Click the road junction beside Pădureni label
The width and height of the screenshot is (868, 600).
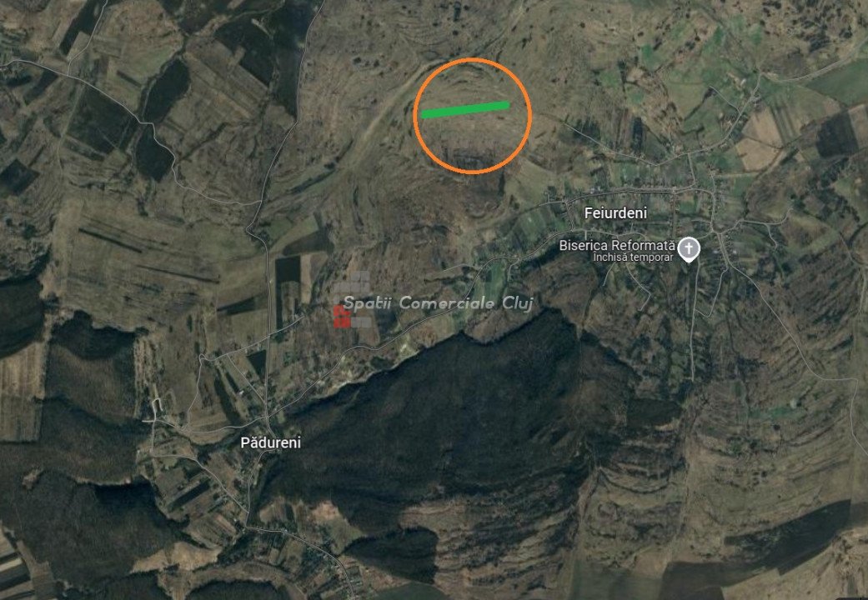coord(268,416)
